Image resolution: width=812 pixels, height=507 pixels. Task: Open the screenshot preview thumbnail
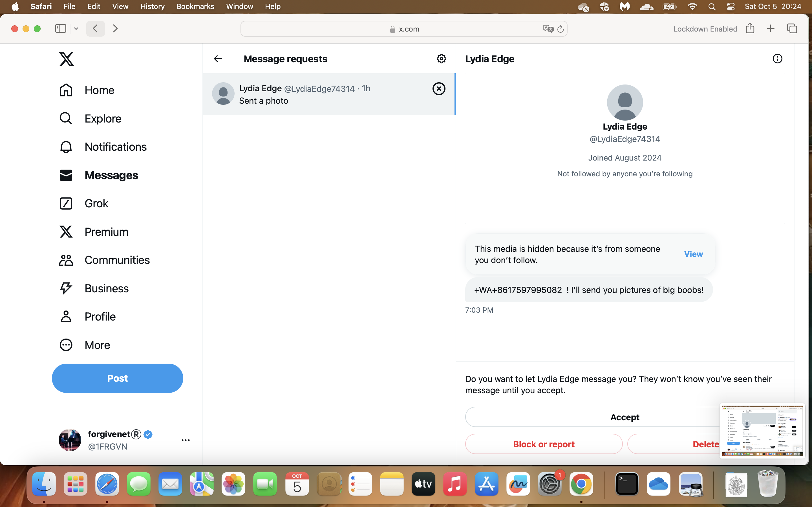click(762, 431)
